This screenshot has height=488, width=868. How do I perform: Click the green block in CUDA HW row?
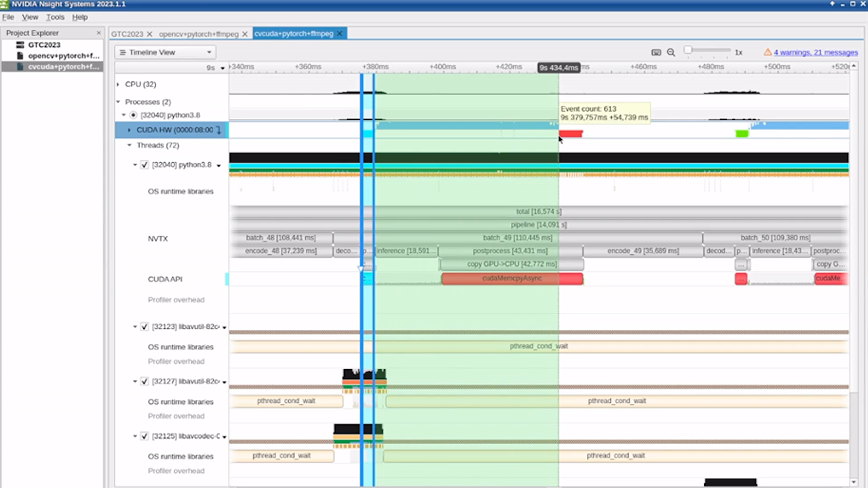[x=742, y=134]
